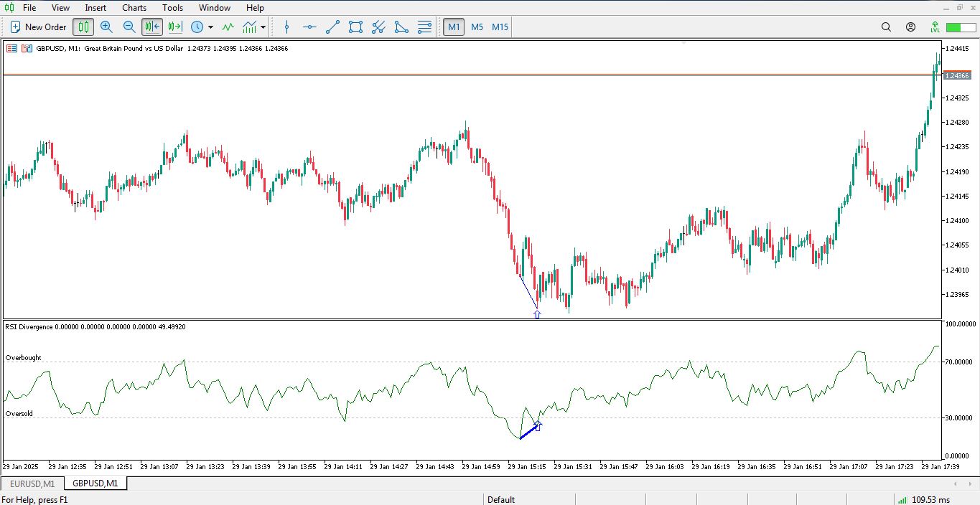Open the Window menu

point(215,8)
